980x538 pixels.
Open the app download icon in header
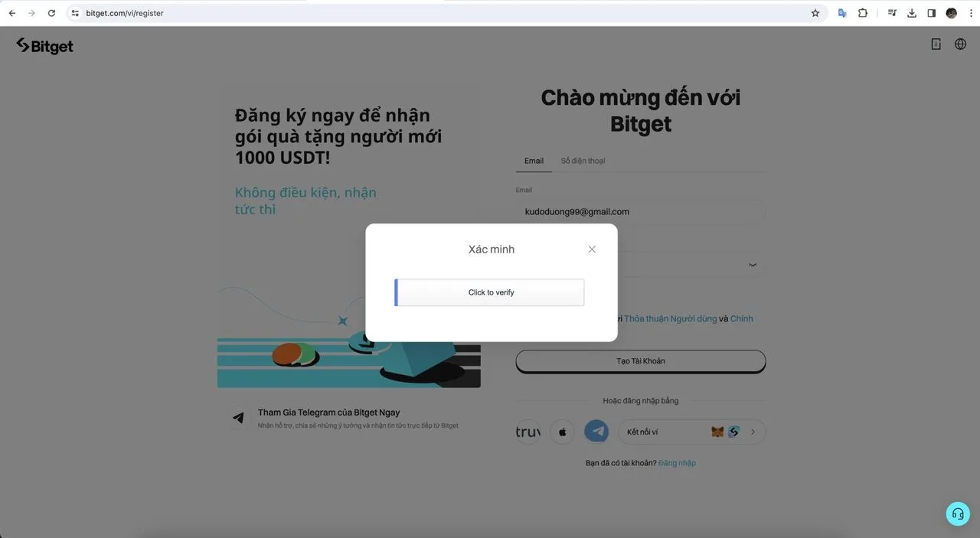coord(936,44)
